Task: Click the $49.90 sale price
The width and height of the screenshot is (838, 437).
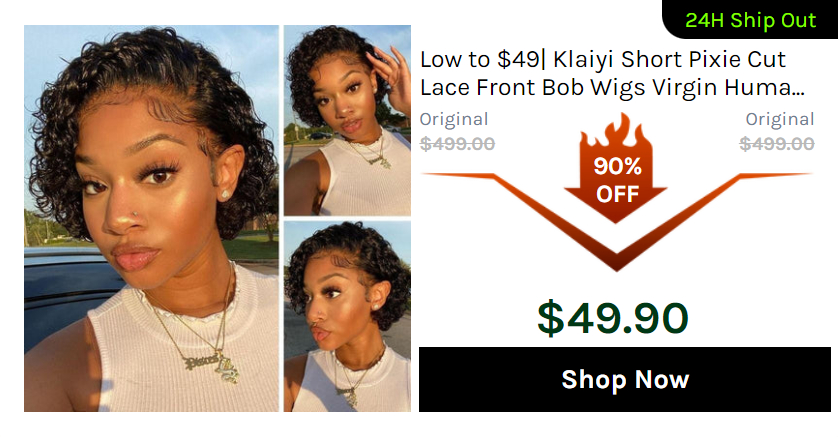Action: pyautogui.click(x=612, y=318)
